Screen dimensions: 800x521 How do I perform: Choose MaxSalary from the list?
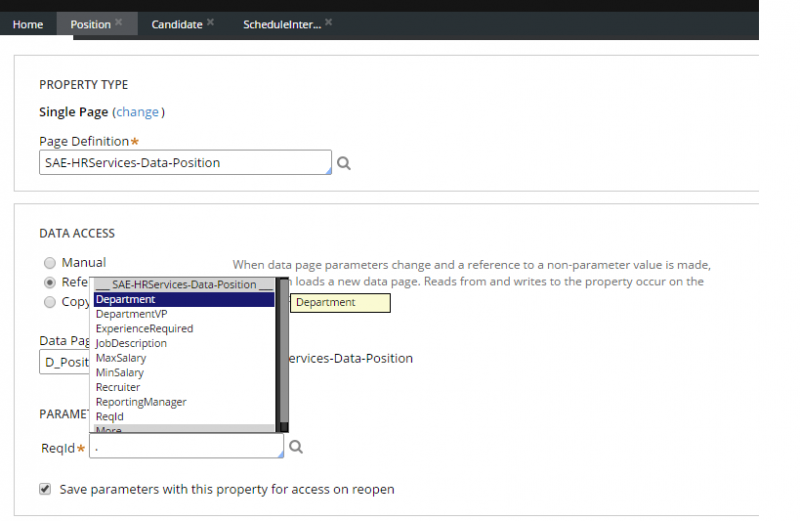[x=184, y=358]
